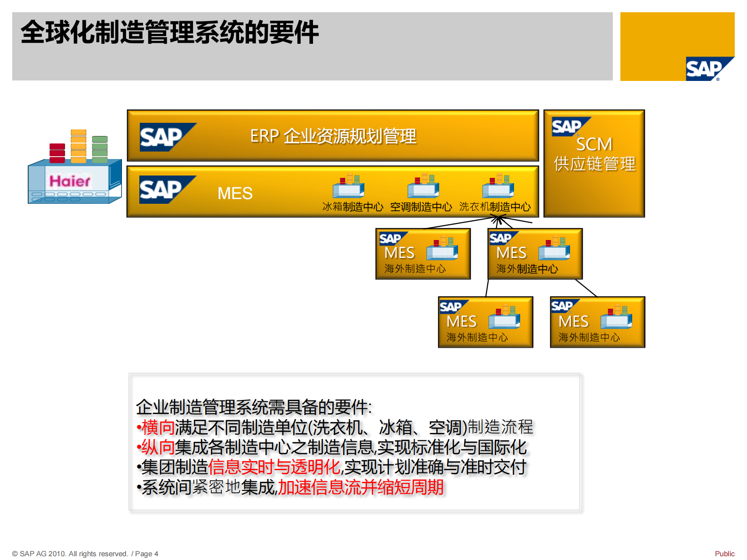The image size is (747, 560).
Task: Click the SAP logo in the slide header
Action: (709, 69)
